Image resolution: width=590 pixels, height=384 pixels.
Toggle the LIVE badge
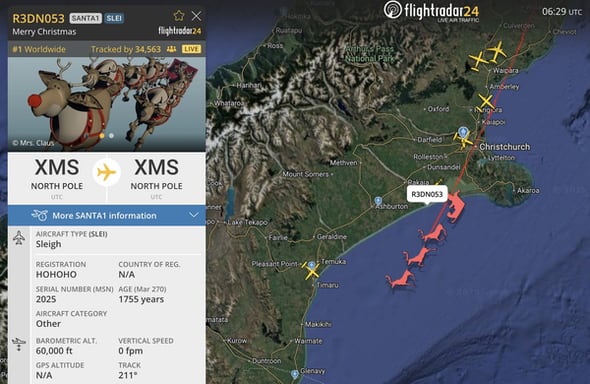coord(192,49)
